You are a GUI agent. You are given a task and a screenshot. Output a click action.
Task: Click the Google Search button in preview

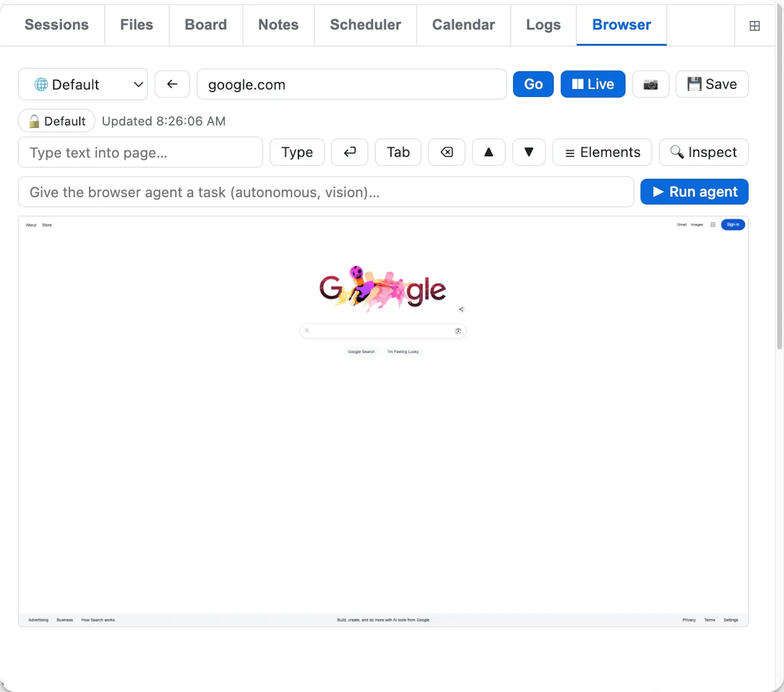tap(361, 352)
